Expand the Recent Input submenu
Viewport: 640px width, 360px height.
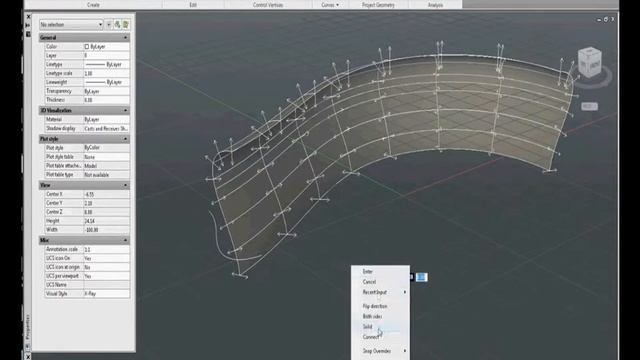click(x=380, y=292)
